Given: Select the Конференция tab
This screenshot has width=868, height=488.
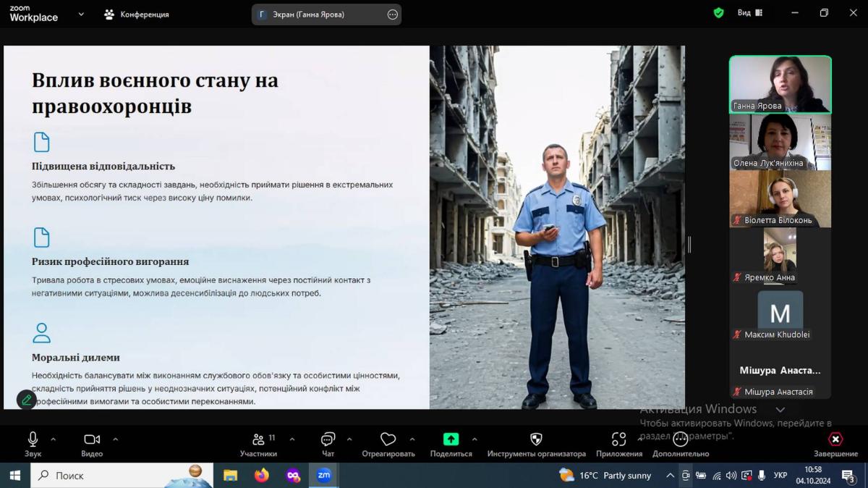Looking at the screenshot, I should pos(137,14).
